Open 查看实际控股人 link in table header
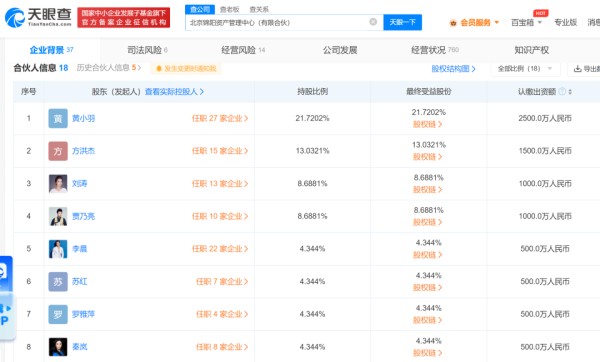 click(174, 91)
